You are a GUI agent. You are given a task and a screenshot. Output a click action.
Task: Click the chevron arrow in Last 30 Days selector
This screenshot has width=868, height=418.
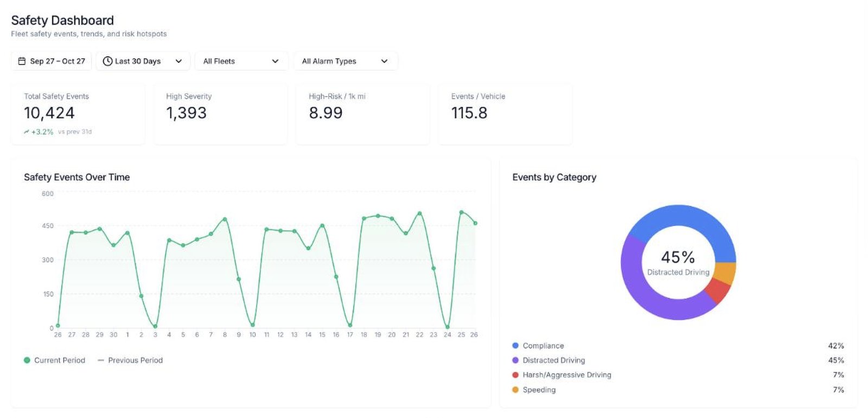click(178, 61)
